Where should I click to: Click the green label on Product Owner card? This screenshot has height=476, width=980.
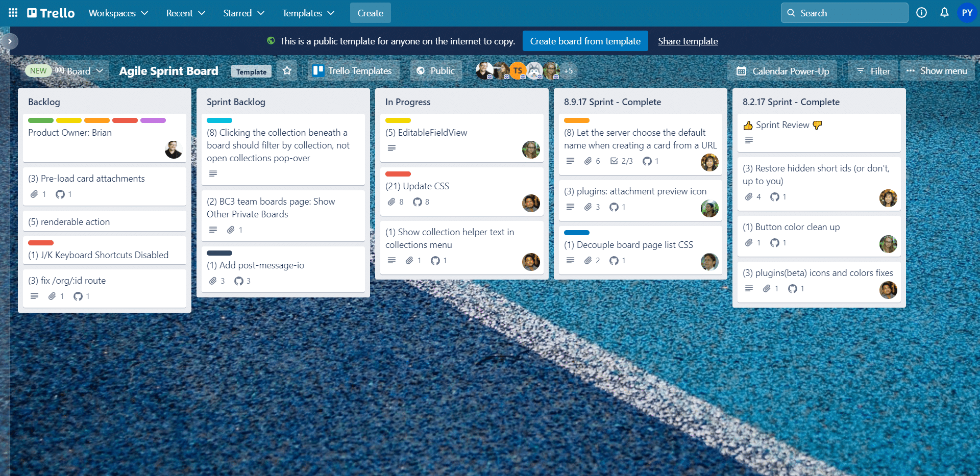(x=41, y=120)
